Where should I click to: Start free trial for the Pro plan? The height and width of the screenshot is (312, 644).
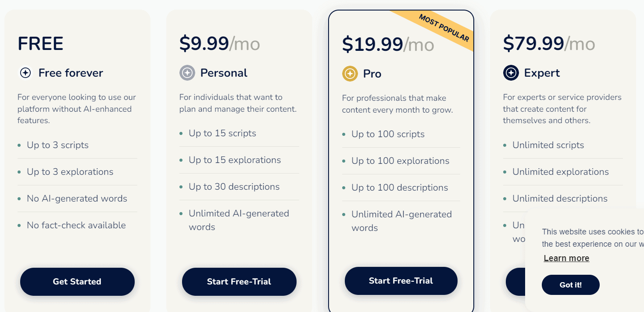pos(401,281)
